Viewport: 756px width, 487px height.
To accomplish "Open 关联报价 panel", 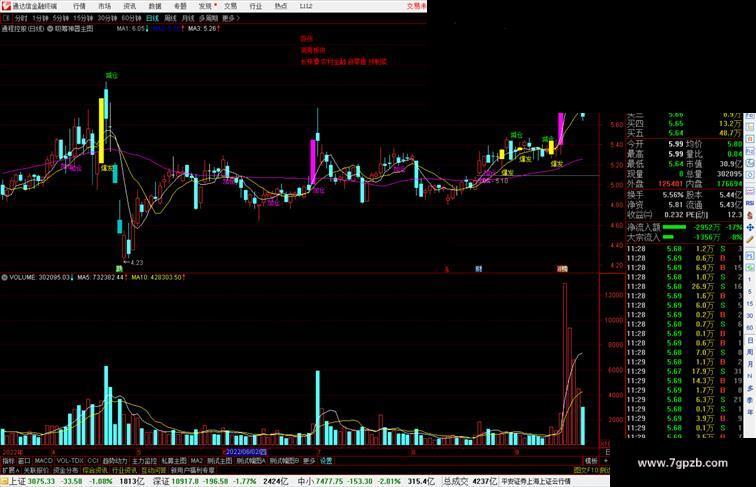I will pos(36,470).
